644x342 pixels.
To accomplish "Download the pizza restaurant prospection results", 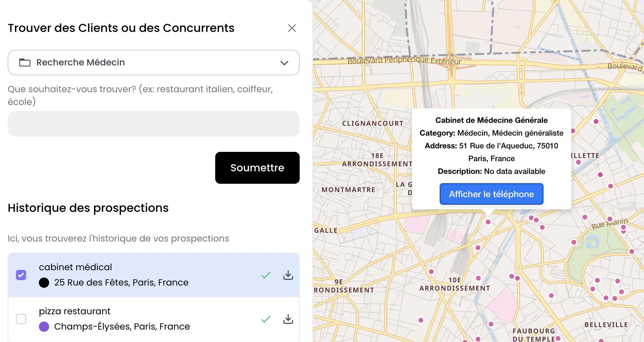I will click(x=288, y=319).
